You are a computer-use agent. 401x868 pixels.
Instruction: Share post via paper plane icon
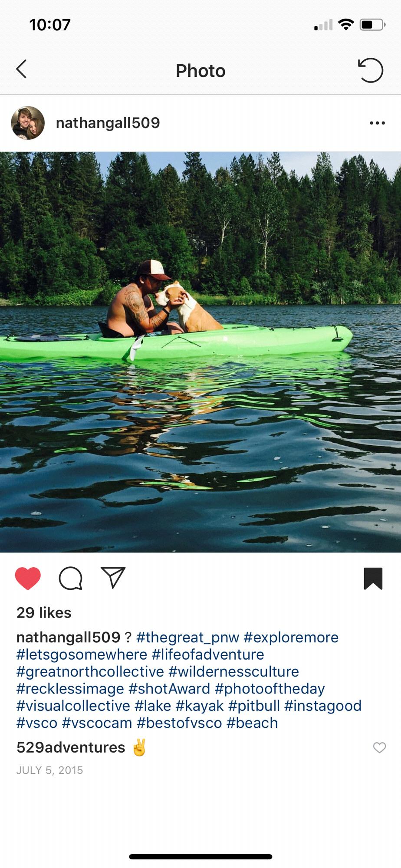tap(113, 578)
